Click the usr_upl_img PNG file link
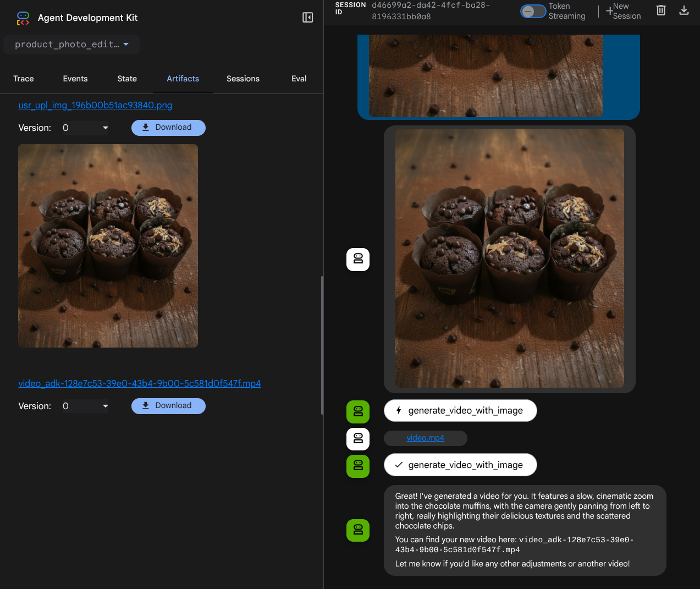 coord(95,106)
